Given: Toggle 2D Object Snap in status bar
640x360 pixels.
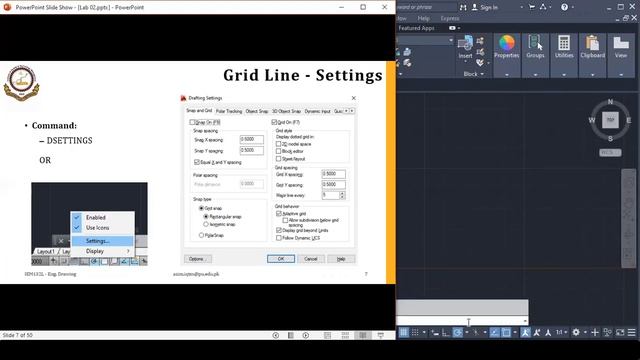Looking at the screenshot, I should click(x=506, y=332).
